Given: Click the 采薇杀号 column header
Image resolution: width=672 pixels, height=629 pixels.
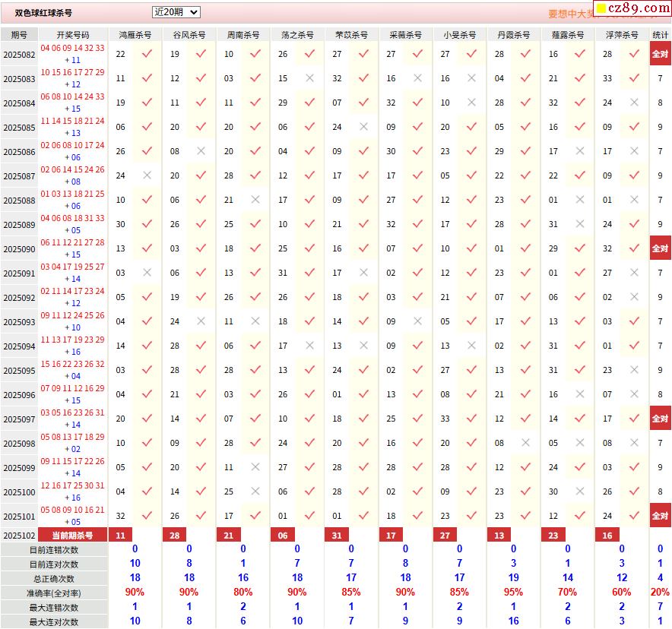Looking at the screenshot, I should tap(405, 35).
